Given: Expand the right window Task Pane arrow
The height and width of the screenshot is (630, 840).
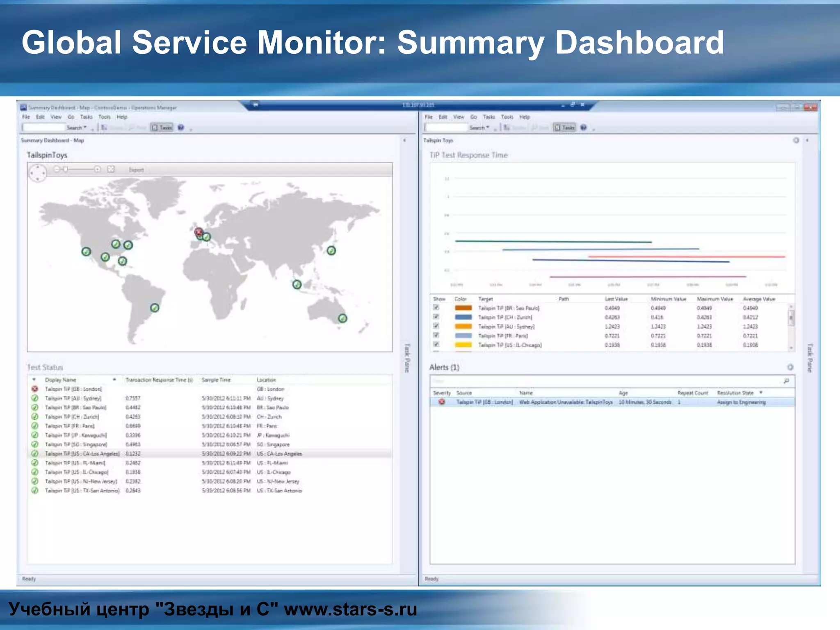Looking at the screenshot, I should (x=807, y=140).
